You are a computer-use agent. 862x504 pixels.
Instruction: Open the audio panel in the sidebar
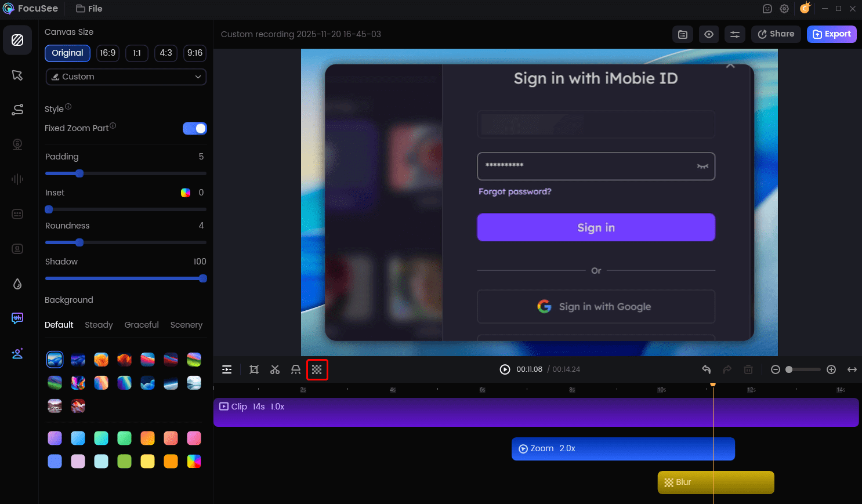[x=17, y=179]
